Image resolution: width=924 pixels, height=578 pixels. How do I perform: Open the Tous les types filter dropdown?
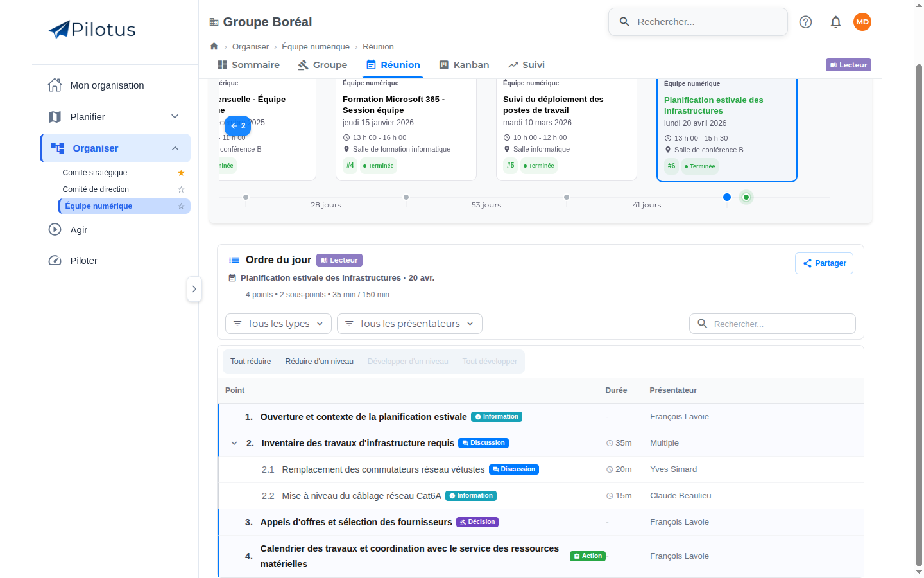click(x=278, y=324)
